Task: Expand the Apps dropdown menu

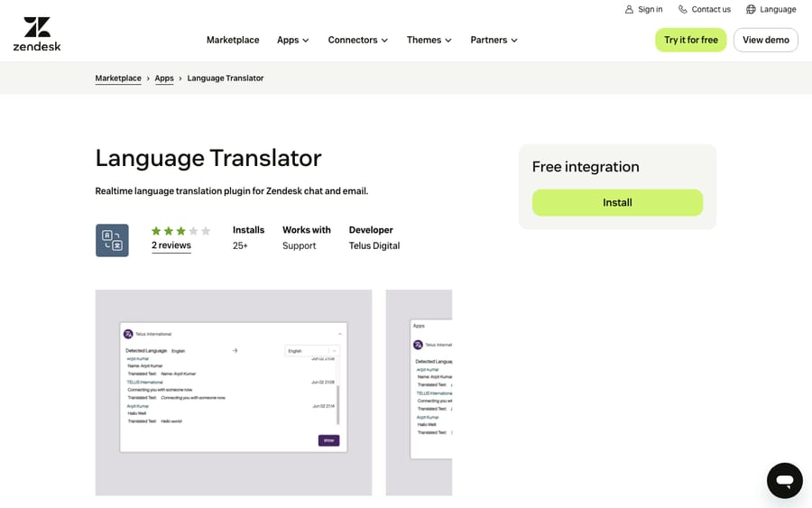Action: click(293, 40)
